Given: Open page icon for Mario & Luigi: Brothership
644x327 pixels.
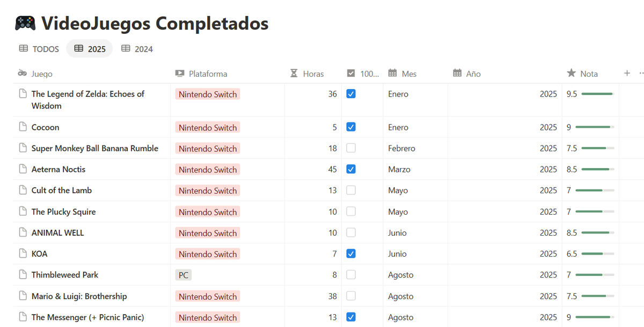Looking at the screenshot, I should (x=23, y=296).
